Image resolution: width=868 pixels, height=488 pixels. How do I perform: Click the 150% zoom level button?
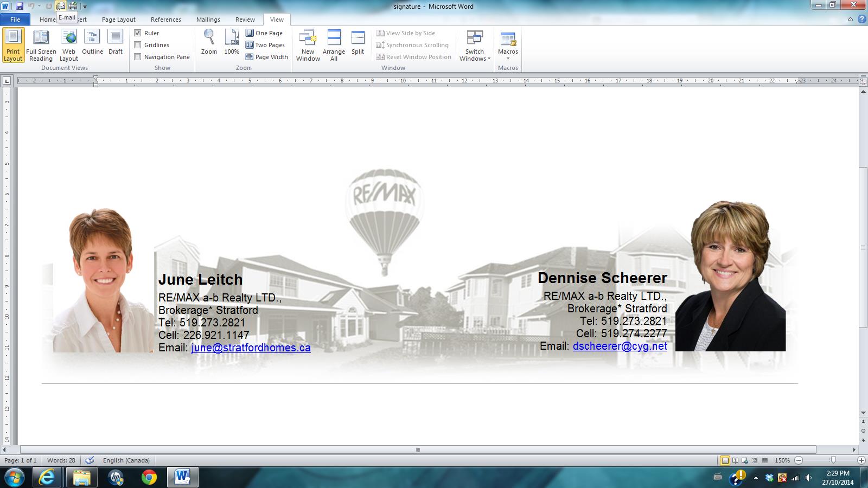(x=782, y=460)
